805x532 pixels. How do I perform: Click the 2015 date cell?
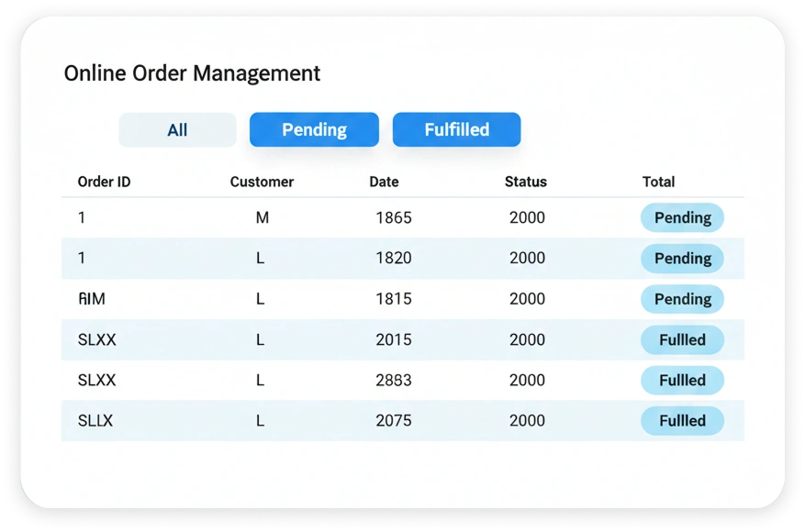click(394, 339)
